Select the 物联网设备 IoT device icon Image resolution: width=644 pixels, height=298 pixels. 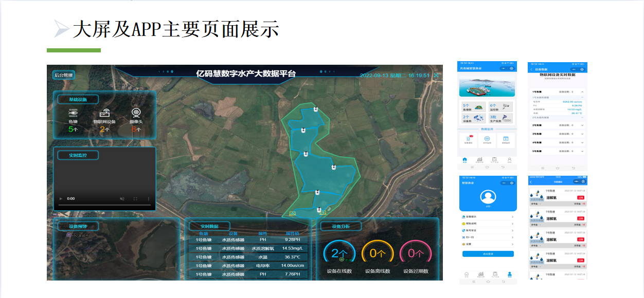pos(104,114)
